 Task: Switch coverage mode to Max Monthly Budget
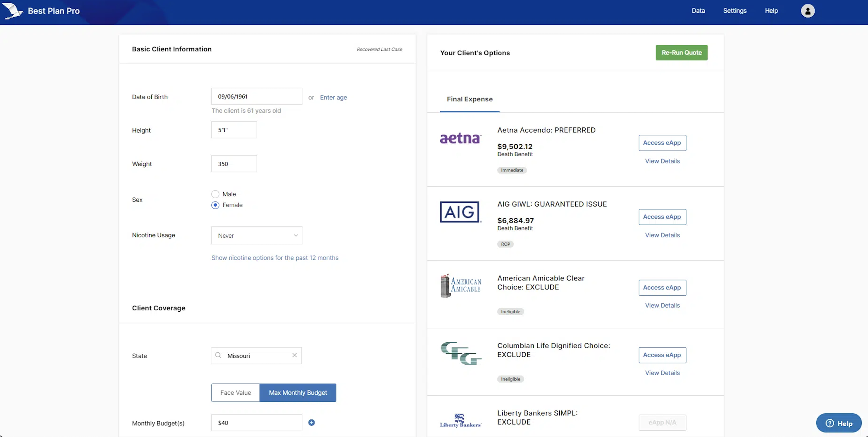[x=298, y=393]
